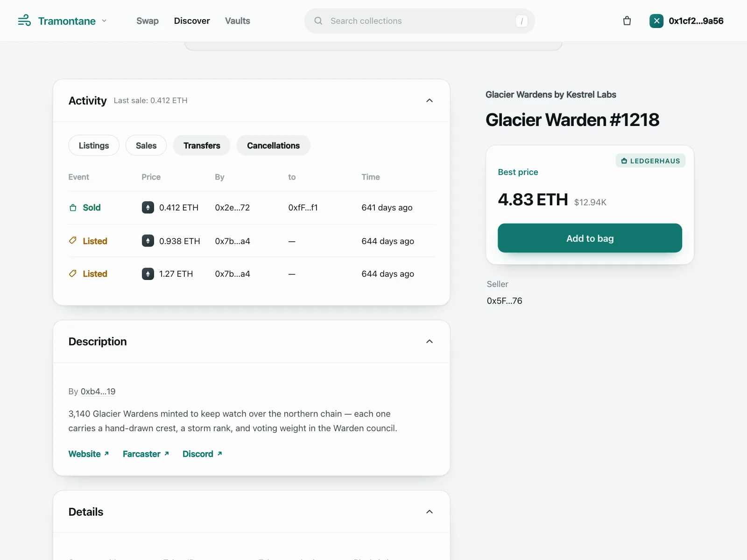Click the tag icon of 1.27 ETH listing
Screen dimensions: 747x560
tap(73, 273)
